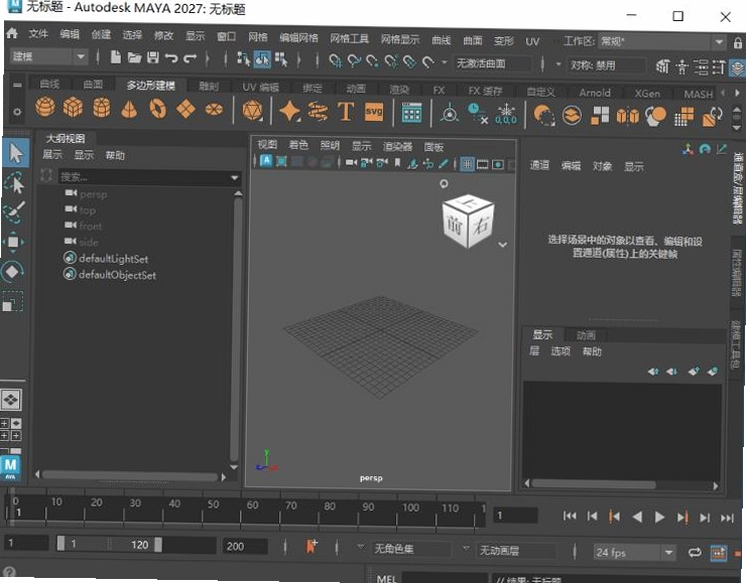Go to the end of playback range
Screen dimensions: 746x583
click(727, 518)
